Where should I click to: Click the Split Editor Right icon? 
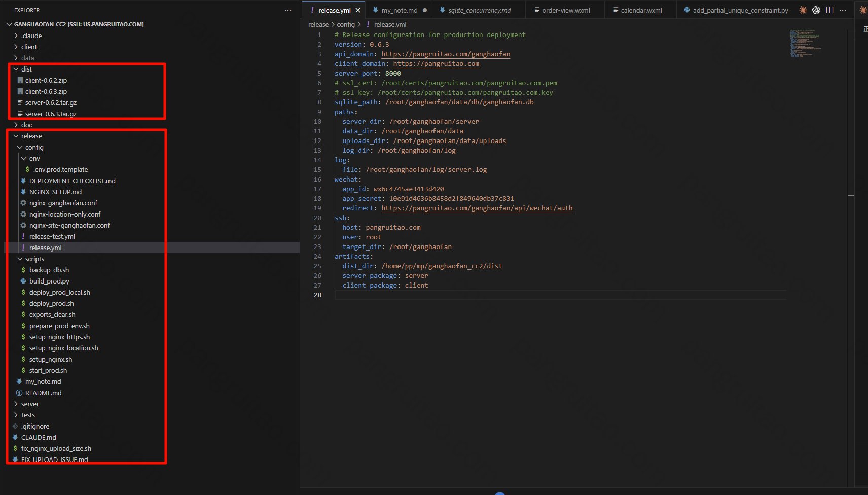point(829,10)
